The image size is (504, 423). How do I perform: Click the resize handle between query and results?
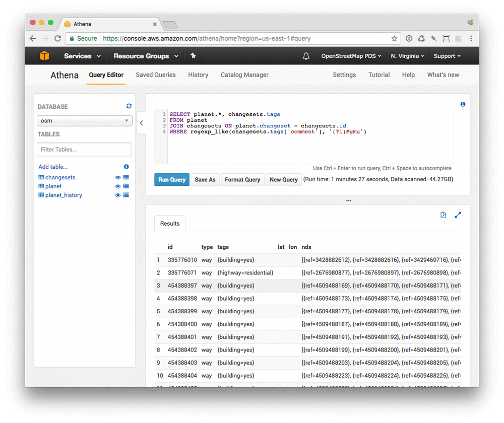348,200
